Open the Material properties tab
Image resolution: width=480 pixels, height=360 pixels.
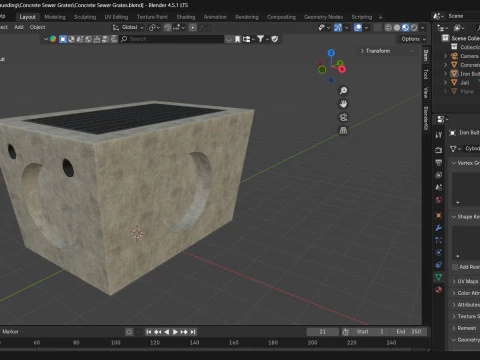click(439, 289)
